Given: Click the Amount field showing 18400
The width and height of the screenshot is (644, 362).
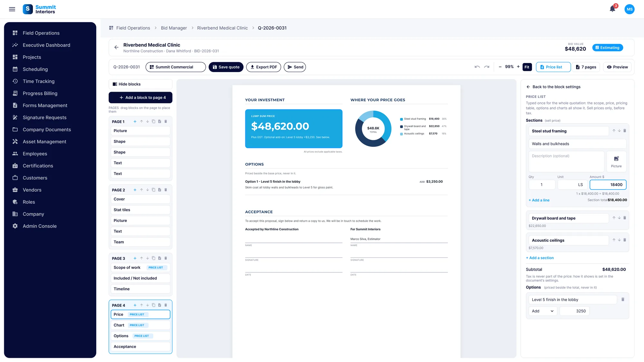Looking at the screenshot, I should tap(608, 185).
